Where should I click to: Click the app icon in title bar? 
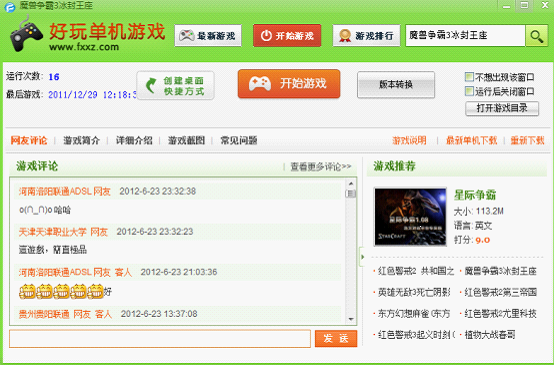[x=10, y=7]
